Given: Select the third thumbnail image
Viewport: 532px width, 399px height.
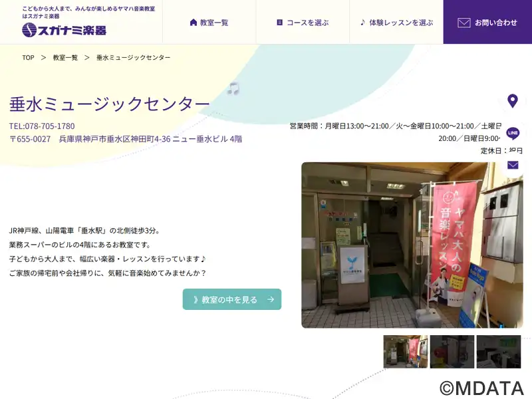Looking at the screenshot, I should click(x=498, y=352).
